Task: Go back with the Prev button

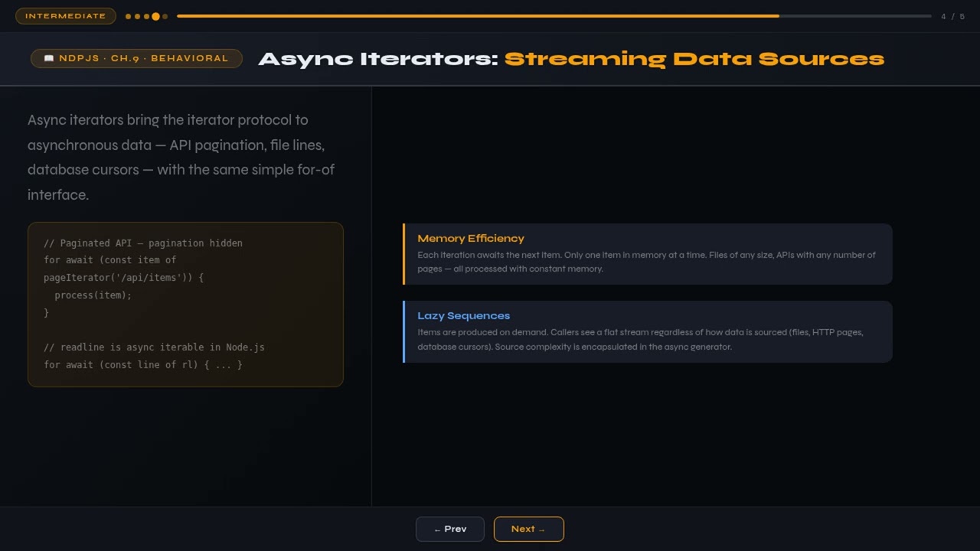Action: pyautogui.click(x=449, y=529)
